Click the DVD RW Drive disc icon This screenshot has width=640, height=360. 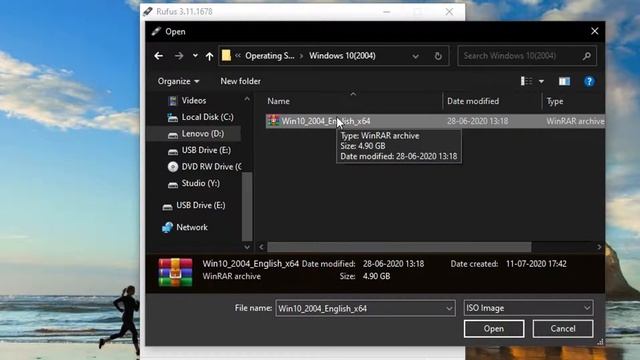coord(173,167)
